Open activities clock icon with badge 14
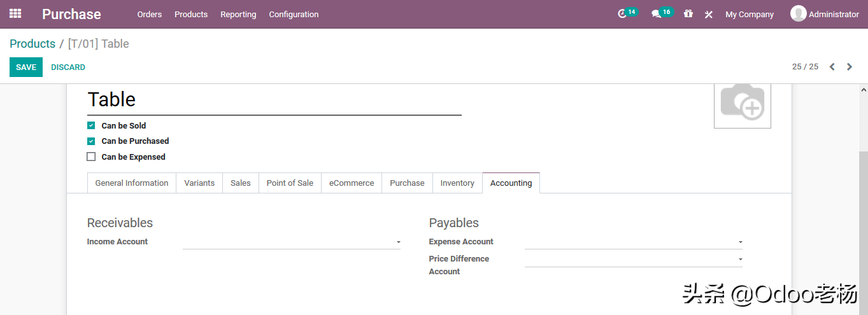 (x=627, y=13)
